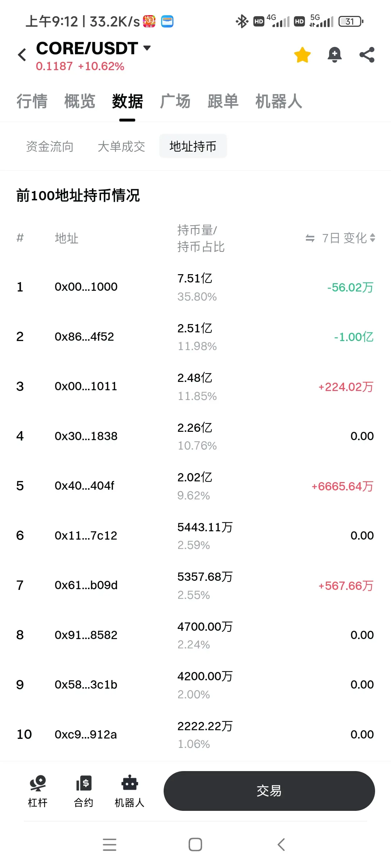Tap the share icon

tap(367, 55)
